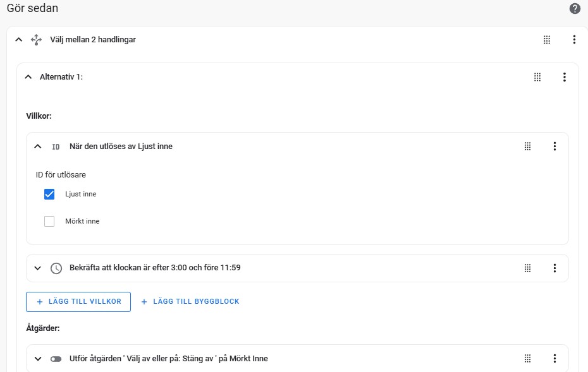588x372 pixels.
Task: Open help via question mark icon
Action: tap(575, 8)
